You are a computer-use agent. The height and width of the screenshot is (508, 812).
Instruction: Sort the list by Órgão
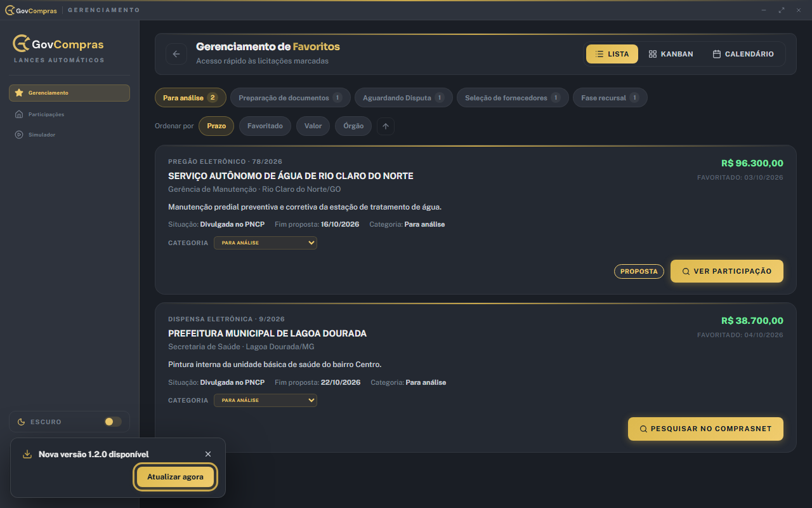pos(353,126)
